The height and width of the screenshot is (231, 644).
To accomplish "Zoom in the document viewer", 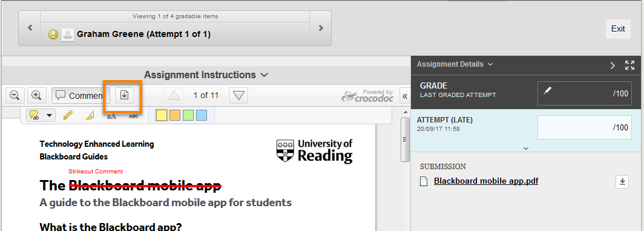I will pyautogui.click(x=36, y=96).
